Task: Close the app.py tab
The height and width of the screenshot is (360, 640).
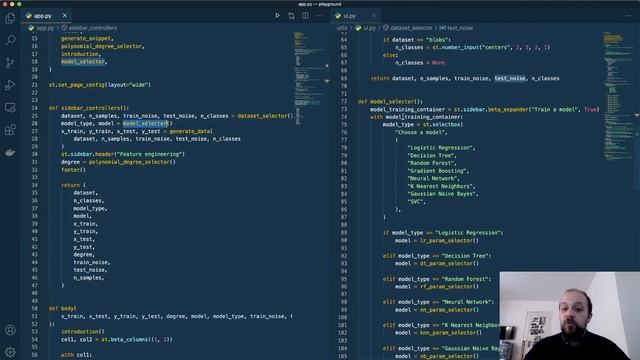Action: [x=64, y=16]
